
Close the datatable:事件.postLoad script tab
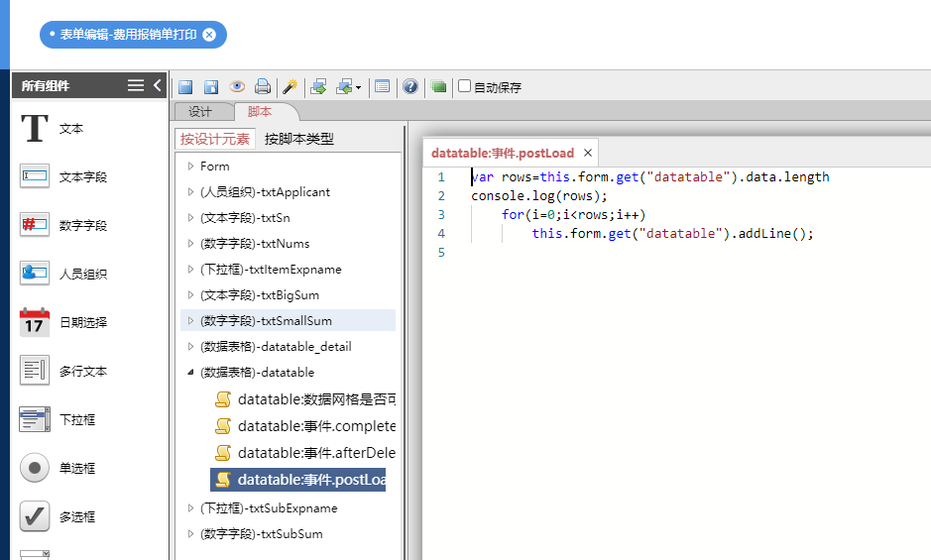pos(587,153)
